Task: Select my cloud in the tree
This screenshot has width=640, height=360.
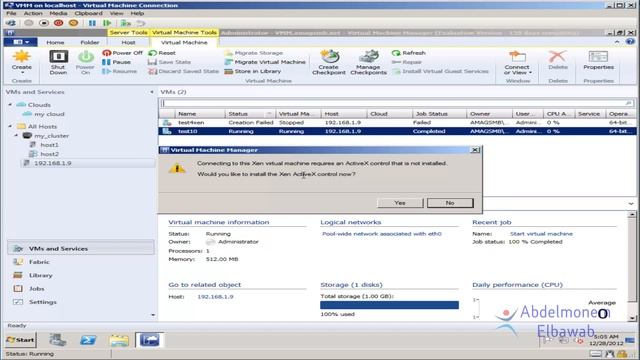Action: click(49, 114)
